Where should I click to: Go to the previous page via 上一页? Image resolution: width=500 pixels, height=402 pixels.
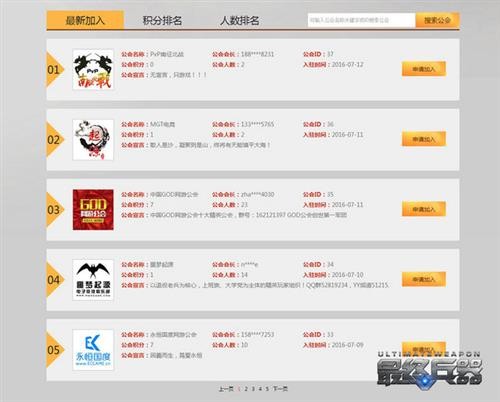tap(226, 389)
